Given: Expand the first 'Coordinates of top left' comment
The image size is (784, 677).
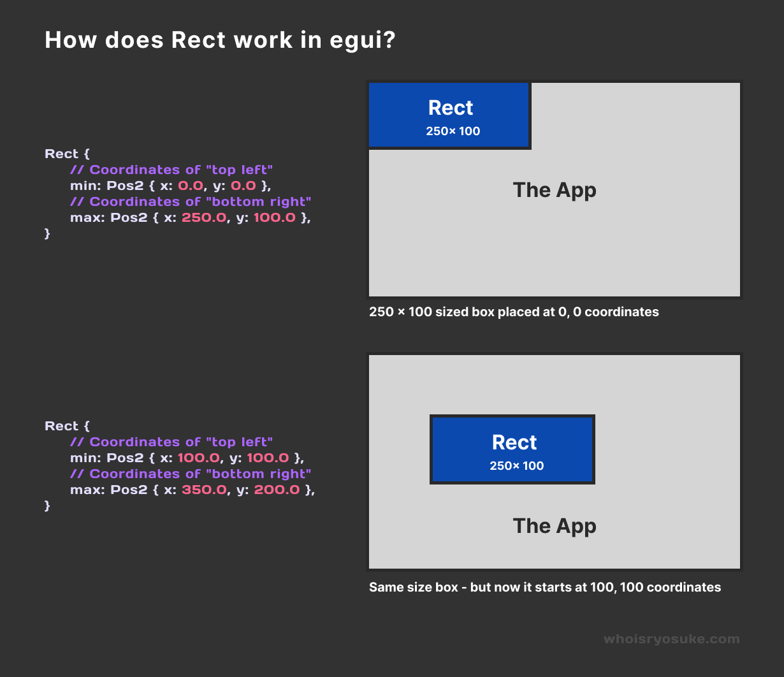Looking at the screenshot, I should coord(171,170).
